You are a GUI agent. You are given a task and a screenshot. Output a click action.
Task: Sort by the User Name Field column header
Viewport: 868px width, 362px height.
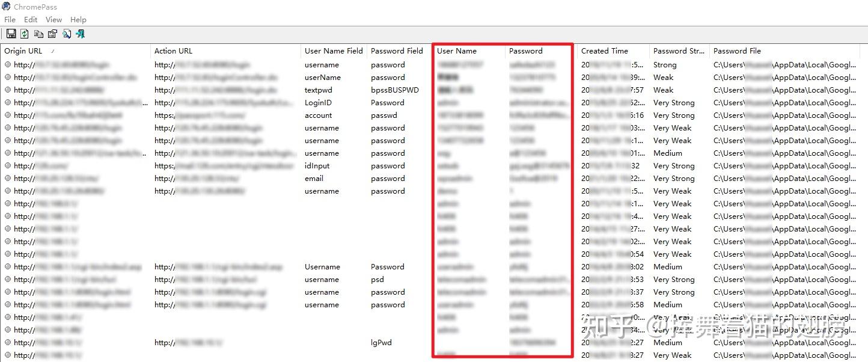point(334,51)
